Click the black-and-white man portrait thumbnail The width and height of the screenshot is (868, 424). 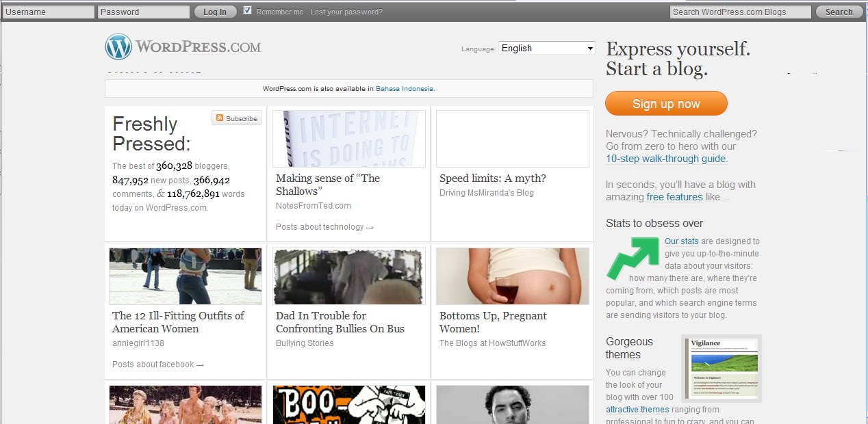click(513, 405)
